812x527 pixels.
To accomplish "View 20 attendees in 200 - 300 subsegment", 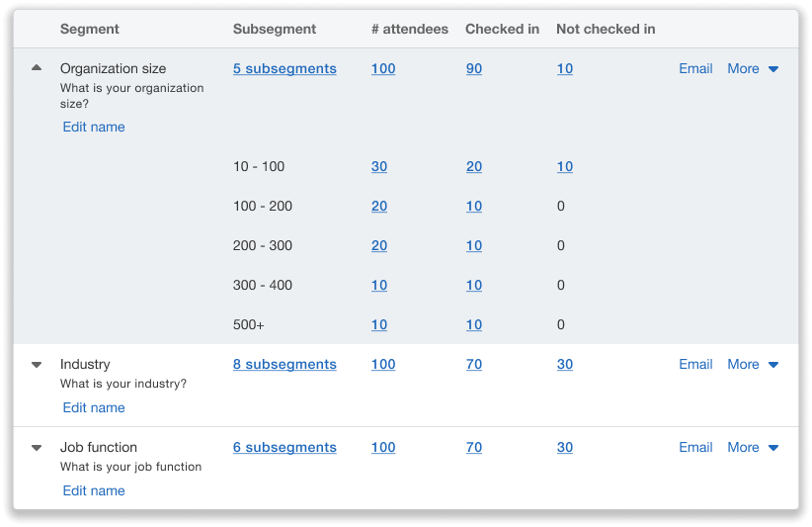I will pos(379,245).
